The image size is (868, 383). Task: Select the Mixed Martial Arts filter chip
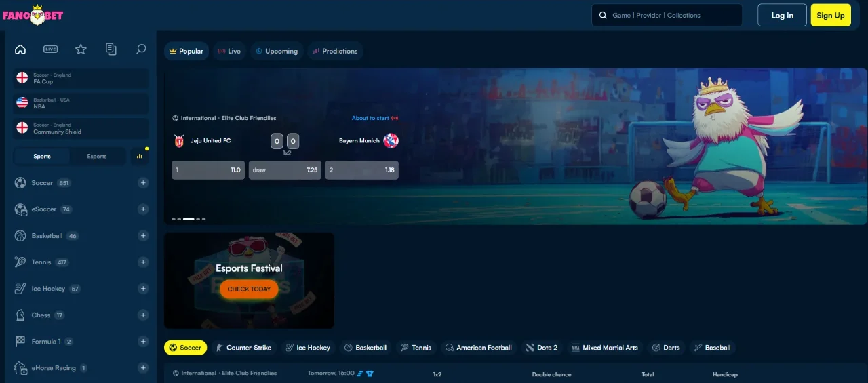tap(604, 348)
